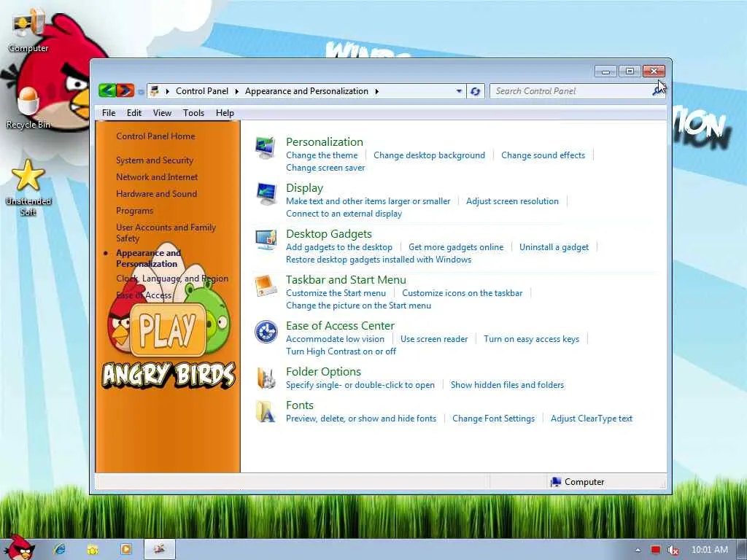The width and height of the screenshot is (747, 560).
Task: Click Customize icons on the taskbar
Action: pos(462,293)
